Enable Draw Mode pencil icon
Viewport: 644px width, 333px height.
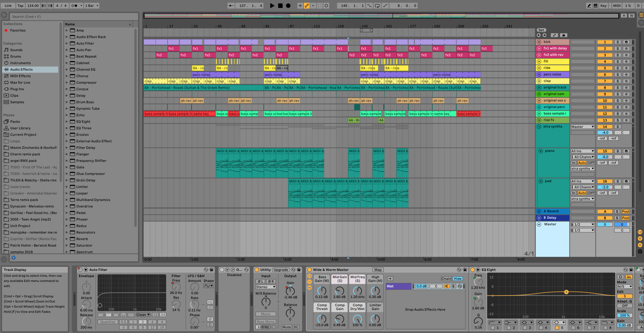coord(589,6)
